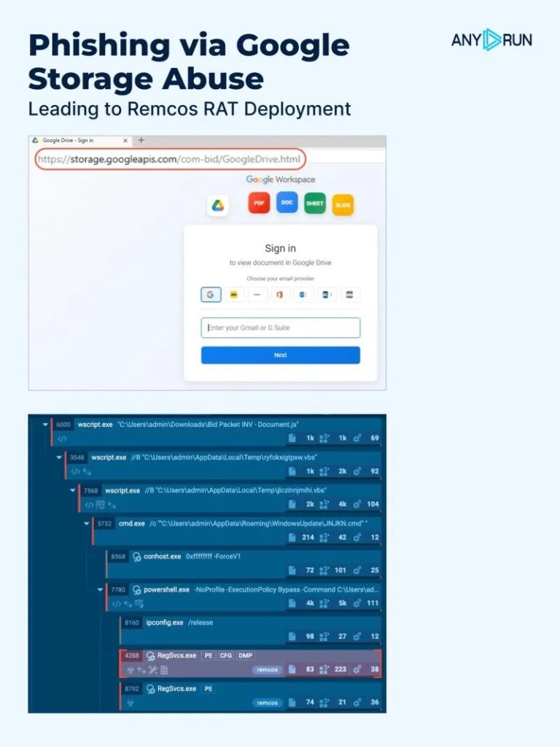Click the Google Drive logo icon
This screenshot has width=560, height=747.
pos(217,206)
